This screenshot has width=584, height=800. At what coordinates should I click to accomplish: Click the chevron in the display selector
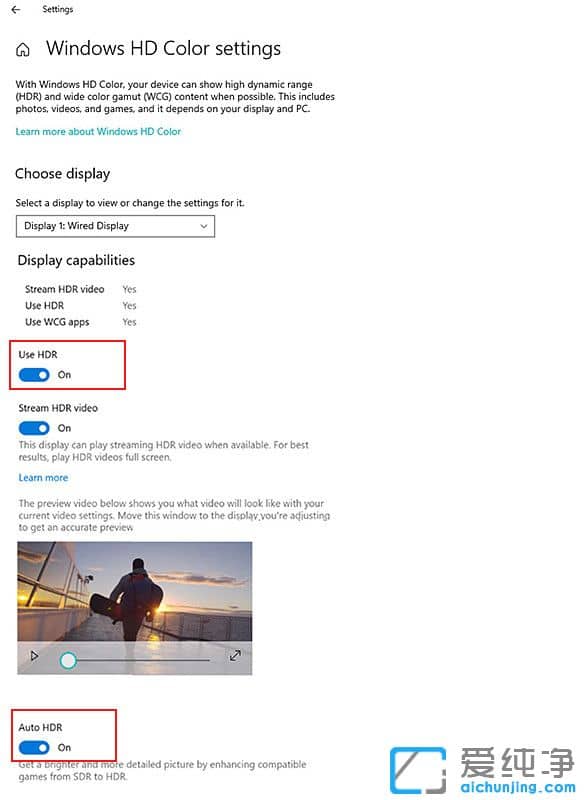point(204,226)
